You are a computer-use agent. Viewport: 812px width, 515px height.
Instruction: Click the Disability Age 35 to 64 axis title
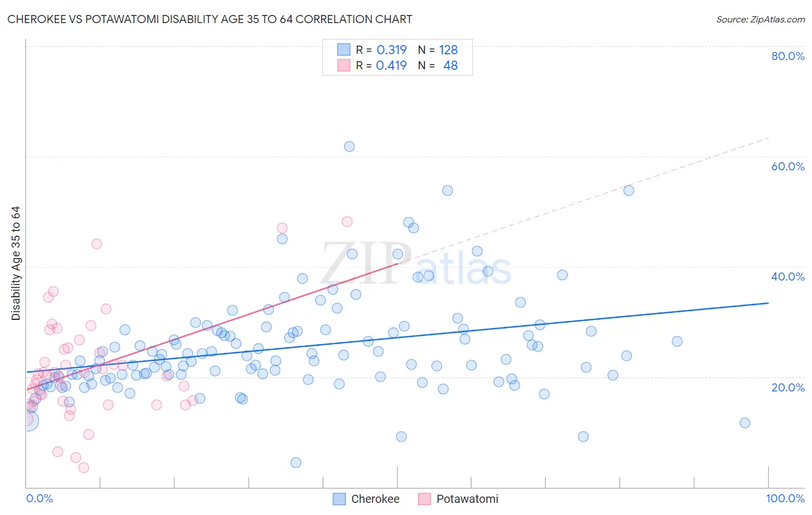(16, 263)
